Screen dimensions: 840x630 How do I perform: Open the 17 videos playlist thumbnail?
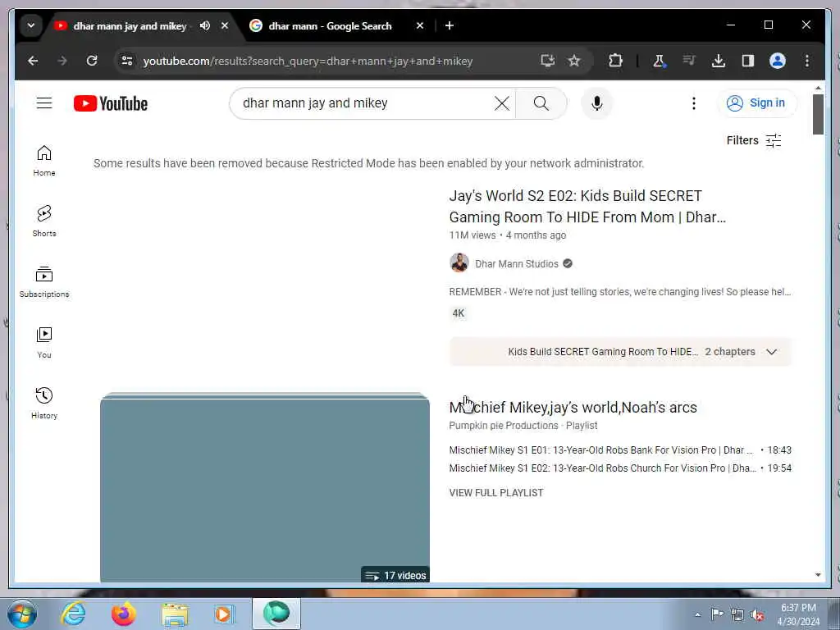click(265, 487)
